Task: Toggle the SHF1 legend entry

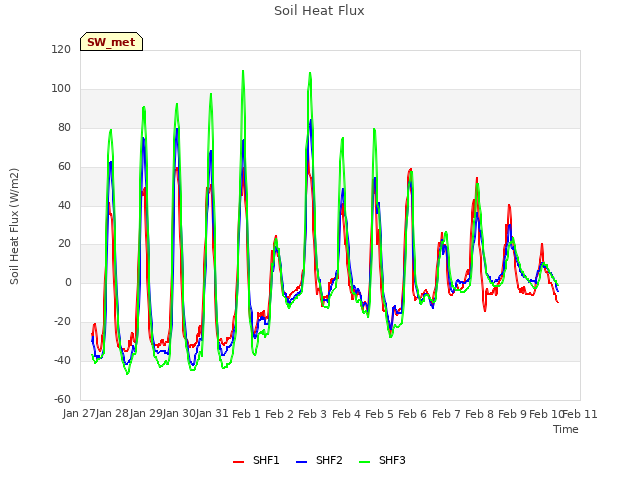Action: coord(256,460)
